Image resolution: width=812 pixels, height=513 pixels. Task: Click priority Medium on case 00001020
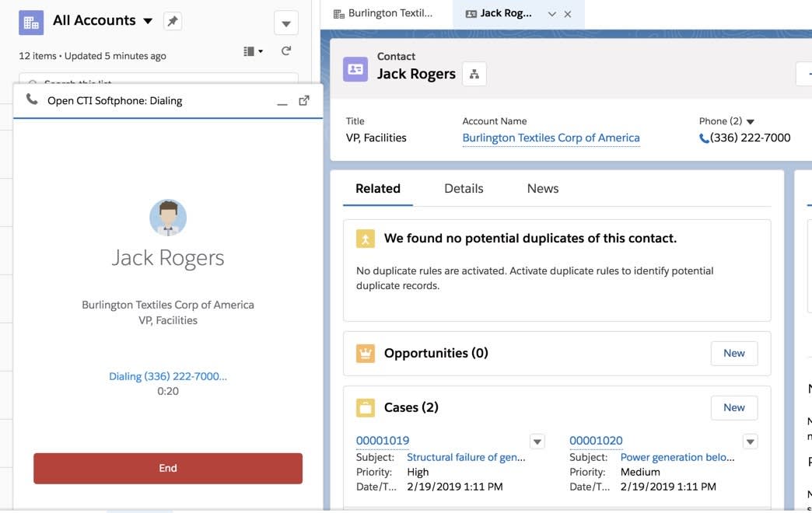640,472
